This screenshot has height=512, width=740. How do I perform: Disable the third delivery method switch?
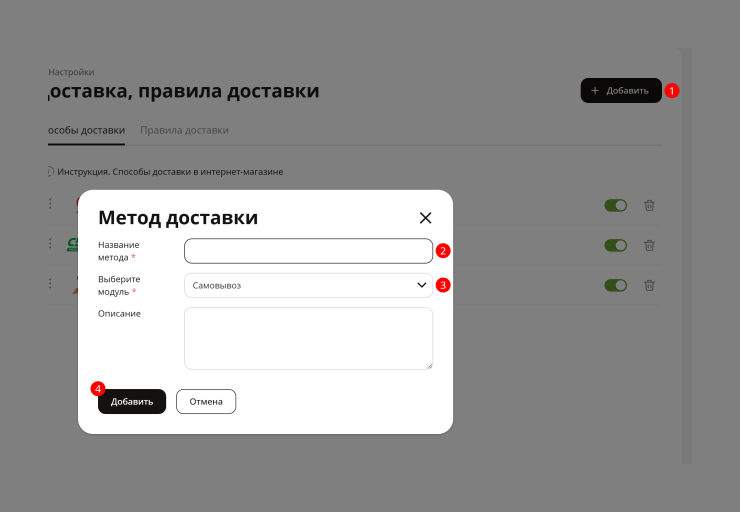615,285
